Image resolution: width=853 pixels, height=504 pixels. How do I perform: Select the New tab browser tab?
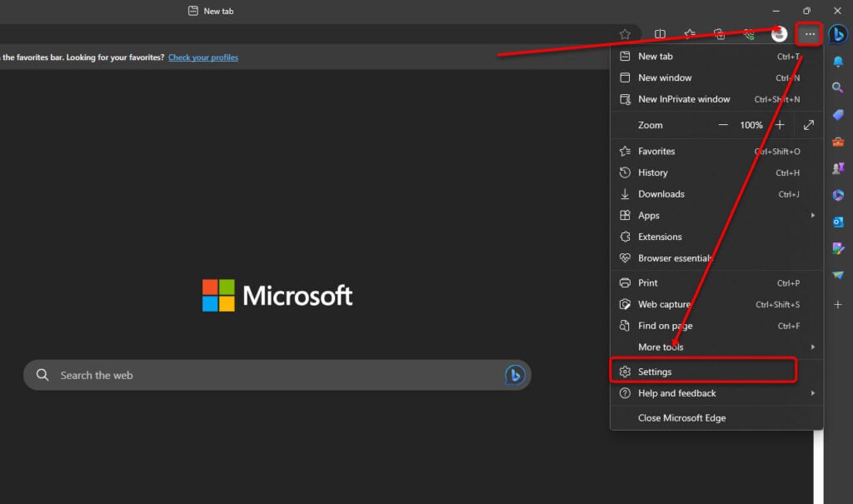pos(211,11)
